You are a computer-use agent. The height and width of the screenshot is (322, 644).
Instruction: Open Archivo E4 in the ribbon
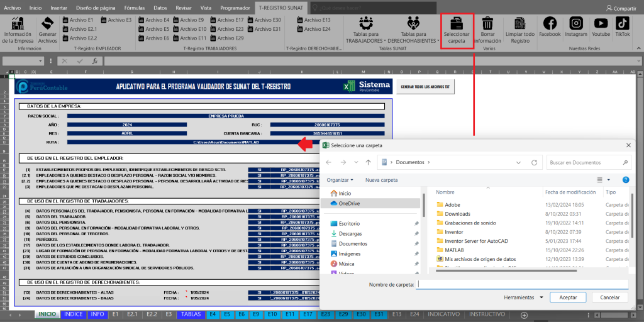point(154,19)
